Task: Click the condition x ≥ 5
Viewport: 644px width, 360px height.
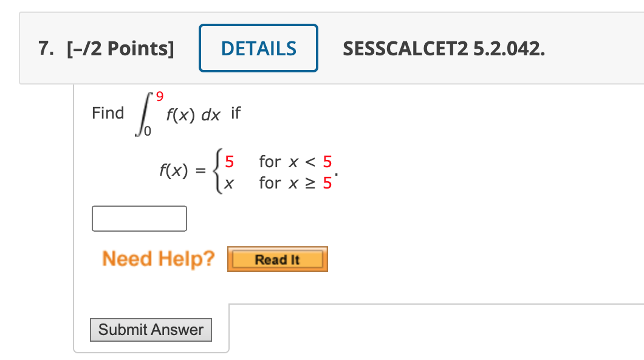Action: 294,183
